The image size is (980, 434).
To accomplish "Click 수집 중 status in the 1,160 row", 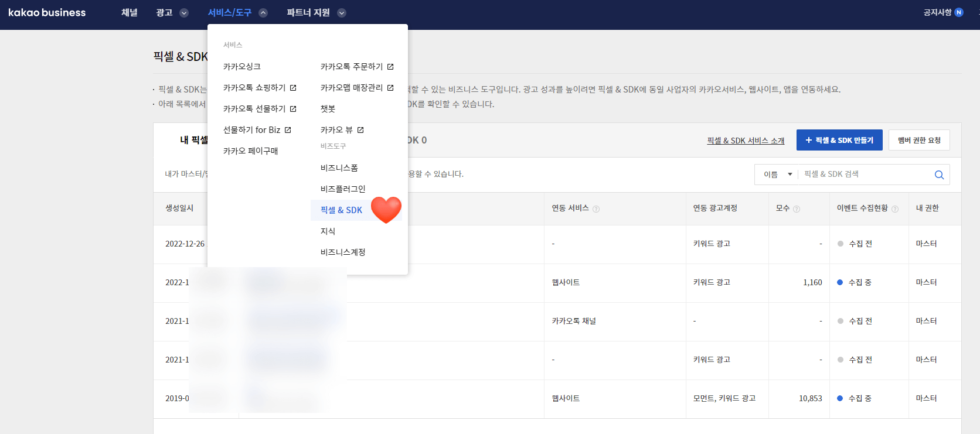I will (855, 282).
